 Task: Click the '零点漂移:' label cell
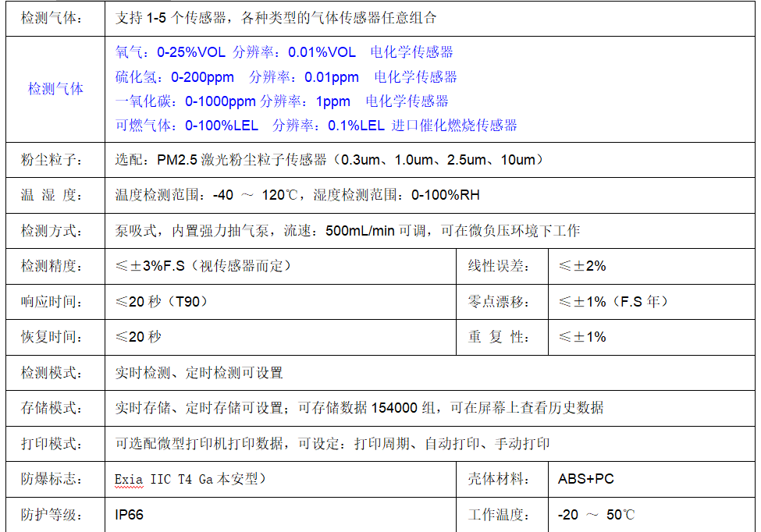point(503,302)
